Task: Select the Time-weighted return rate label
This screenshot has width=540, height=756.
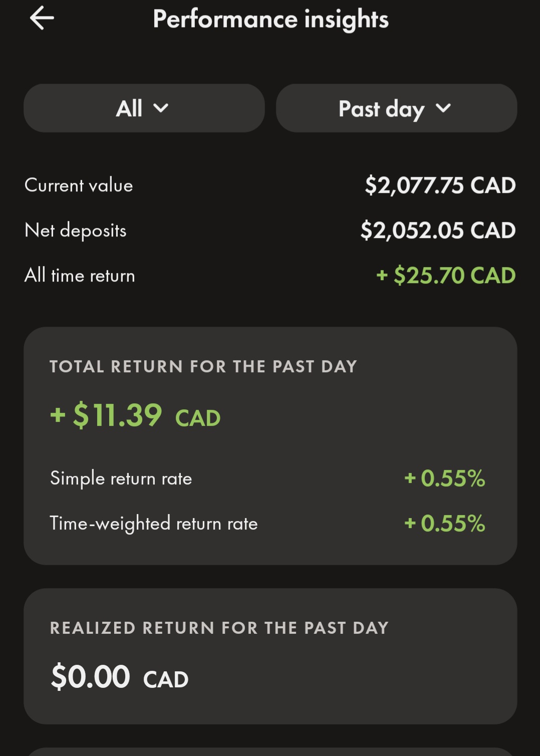Action: [153, 524]
